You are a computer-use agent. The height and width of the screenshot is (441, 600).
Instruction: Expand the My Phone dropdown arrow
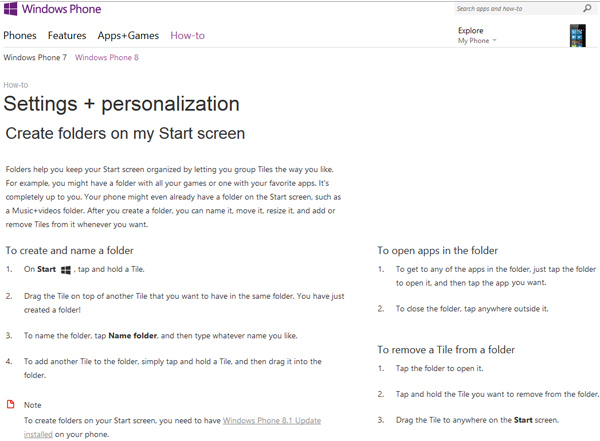[x=494, y=40]
